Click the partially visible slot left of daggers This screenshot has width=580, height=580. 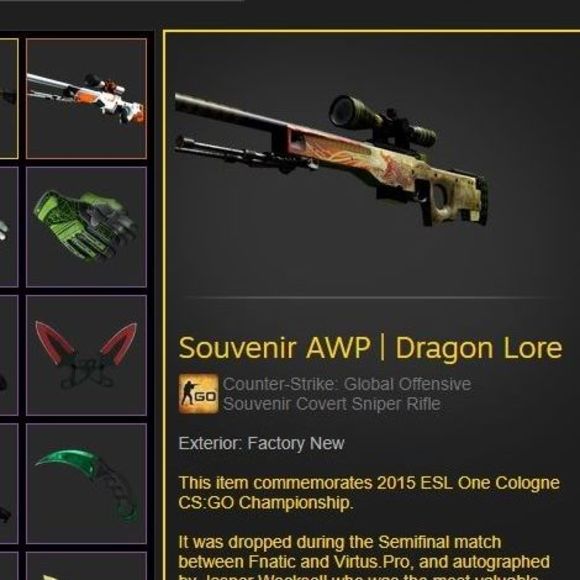(x=9, y=355)
